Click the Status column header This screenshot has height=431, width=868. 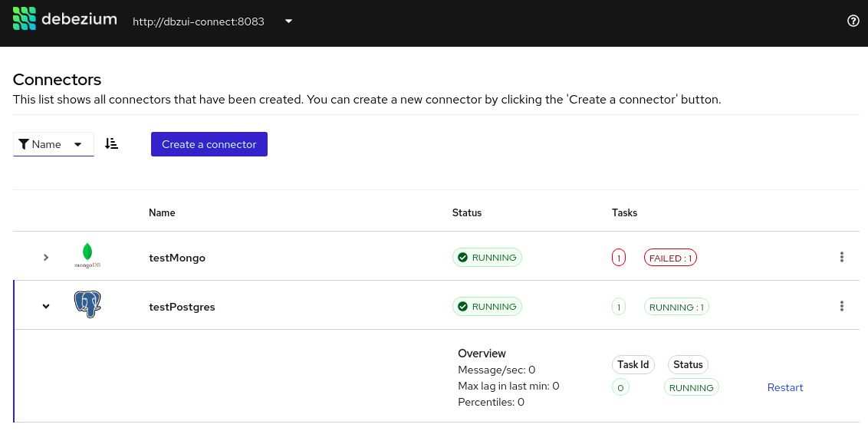click(x=466, y=212)
